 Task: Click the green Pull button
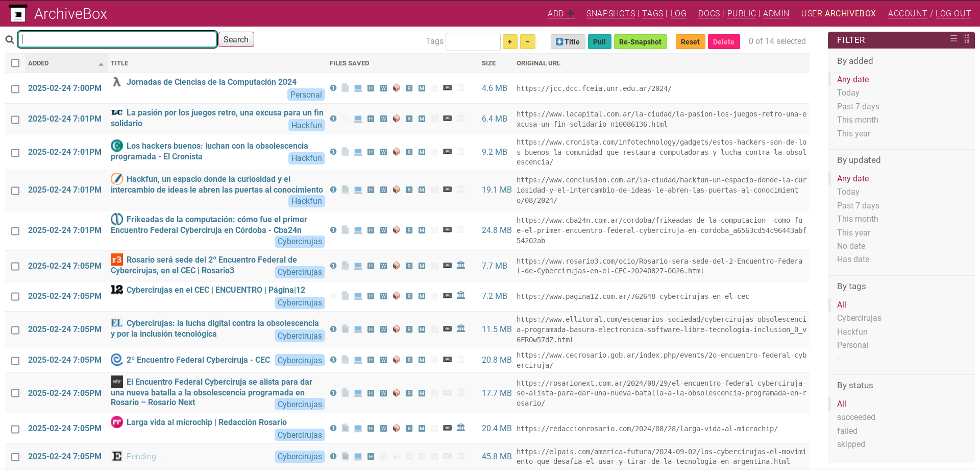click(599, 42)
